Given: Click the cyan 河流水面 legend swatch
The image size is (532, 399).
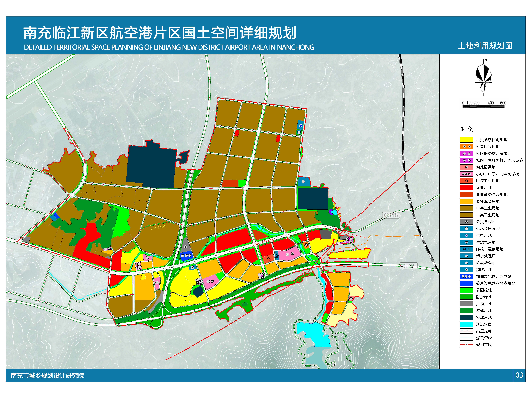Looking at the screenshot, I should 466,324.
